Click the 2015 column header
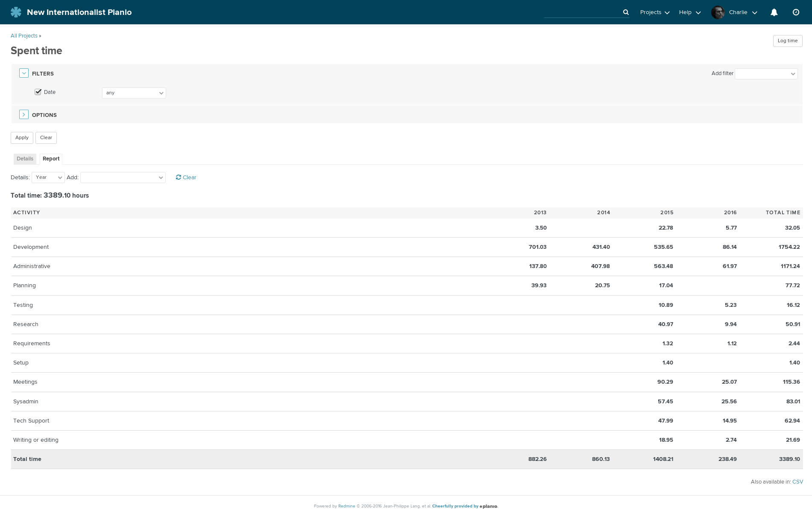The height and width of the screenshot is (516, 812). pos(667,213)
